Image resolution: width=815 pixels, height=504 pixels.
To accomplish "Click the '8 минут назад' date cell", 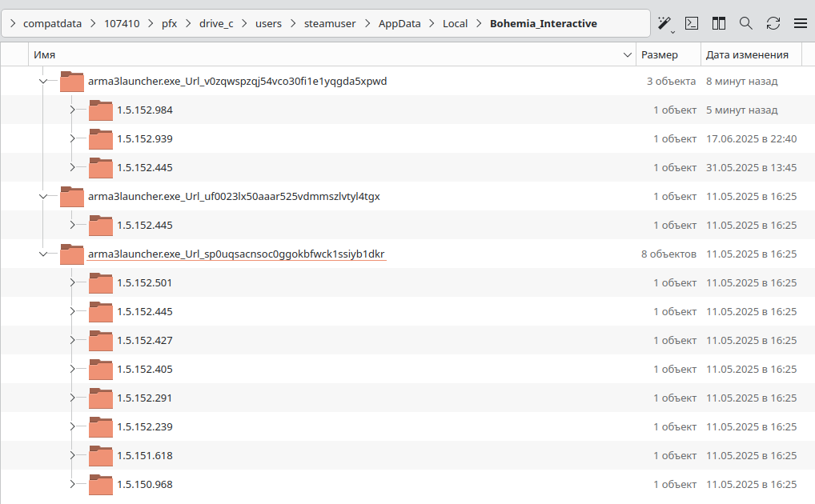I will click(741, 81).
